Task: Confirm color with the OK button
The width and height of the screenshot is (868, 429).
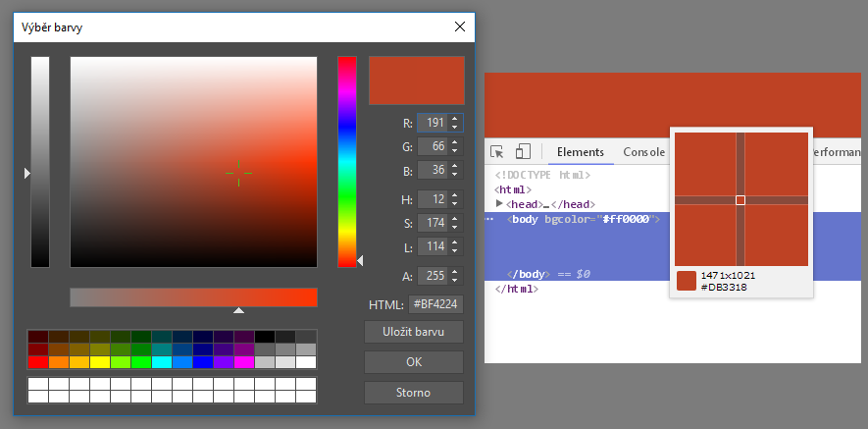Action: [413, 362]
